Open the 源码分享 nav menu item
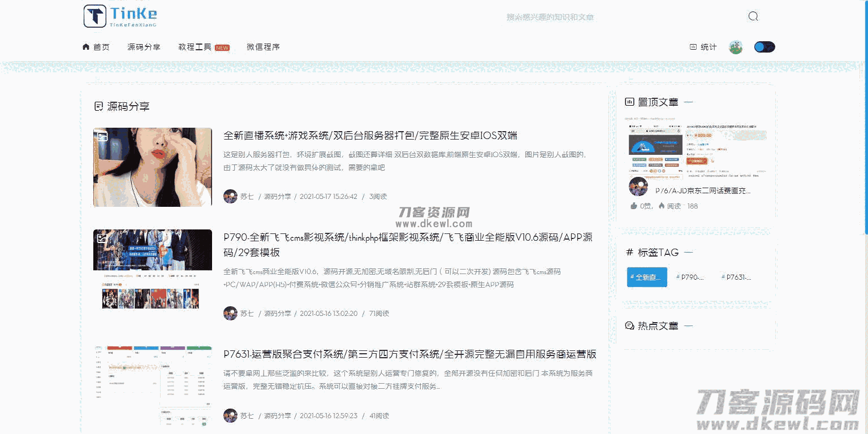 144,47
